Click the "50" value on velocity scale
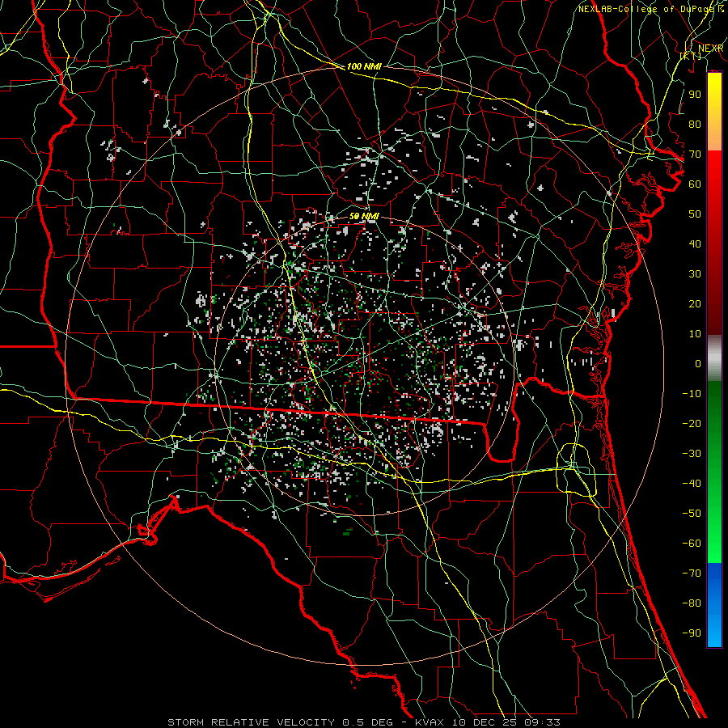This screenshot has height=728, width=728. pyautogui.click(x=695, y=214)
